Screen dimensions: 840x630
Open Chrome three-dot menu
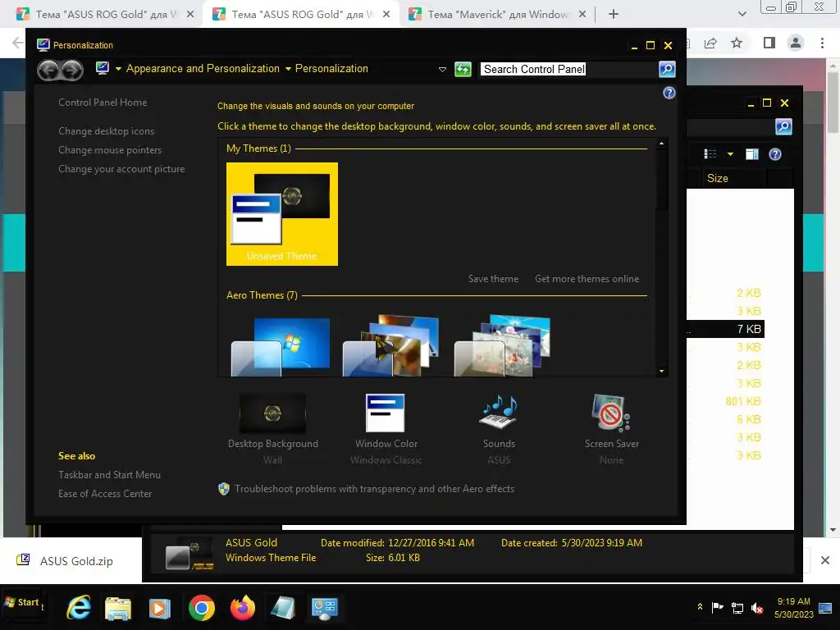(x=822, y=43)
